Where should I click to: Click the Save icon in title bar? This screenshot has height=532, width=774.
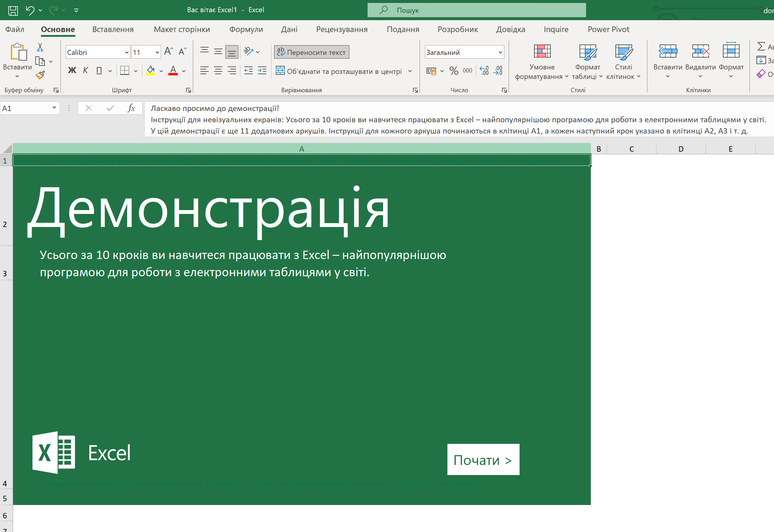(x=13, y=10)
